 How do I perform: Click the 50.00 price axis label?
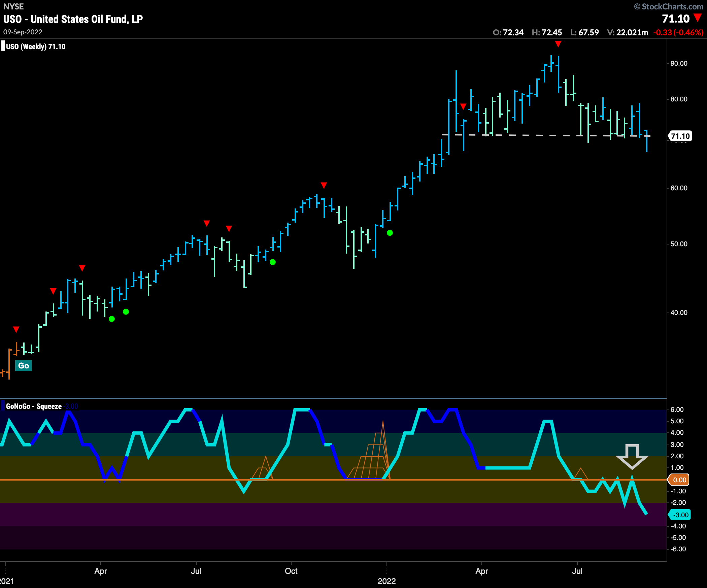[x=679, y=244]
